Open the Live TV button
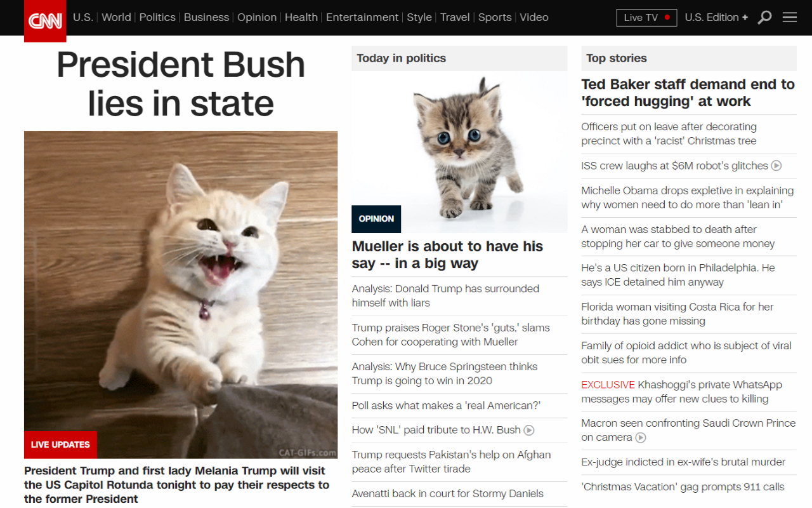 pyautogui.click(x=646, y=18)
